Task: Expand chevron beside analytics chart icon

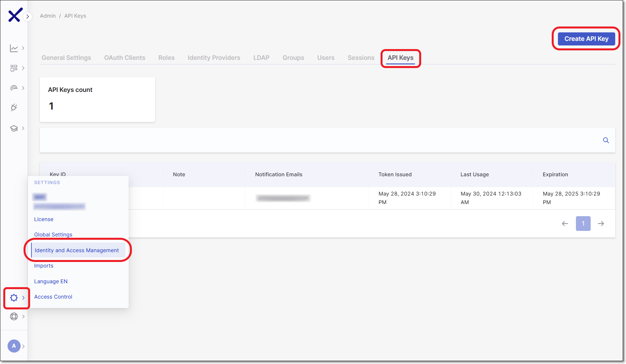Action: (x=23, y=48)
